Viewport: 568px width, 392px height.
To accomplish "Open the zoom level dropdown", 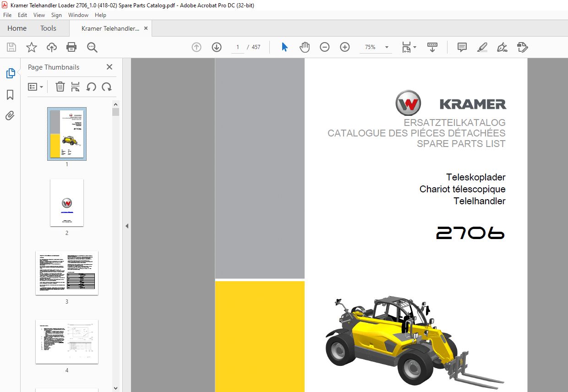I will pyautogui.click(x=386, y=47).
